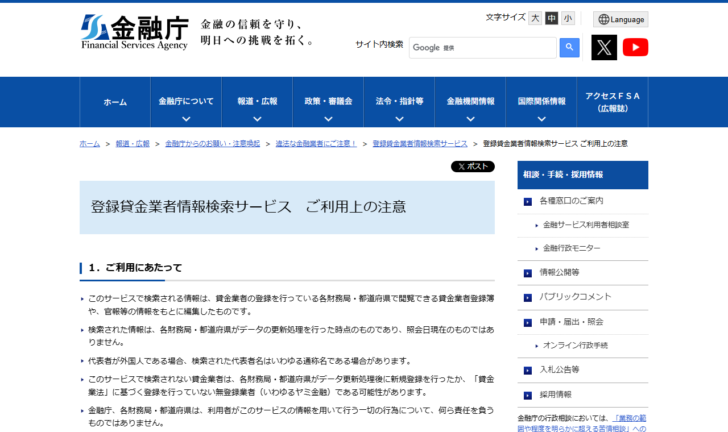Set text size to 大 (large)
The width and height of the screenshot is (728, 432).
pos(535,18)
